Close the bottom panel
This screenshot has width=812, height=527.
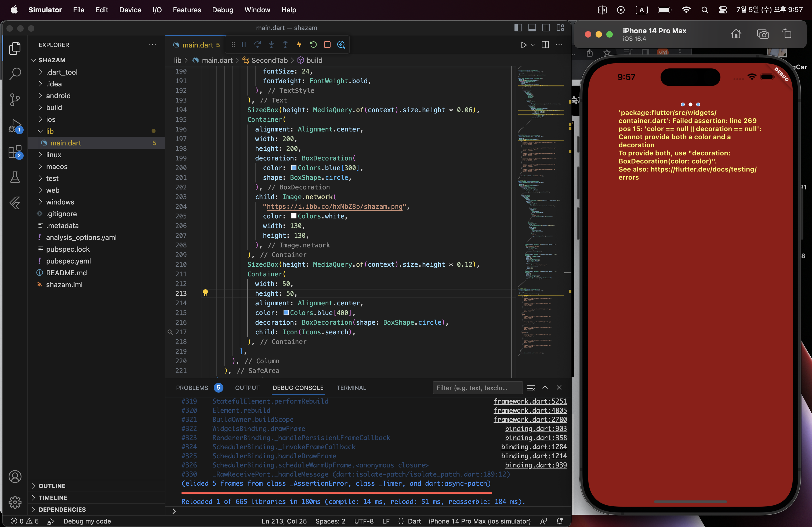(x=559, y=387)
